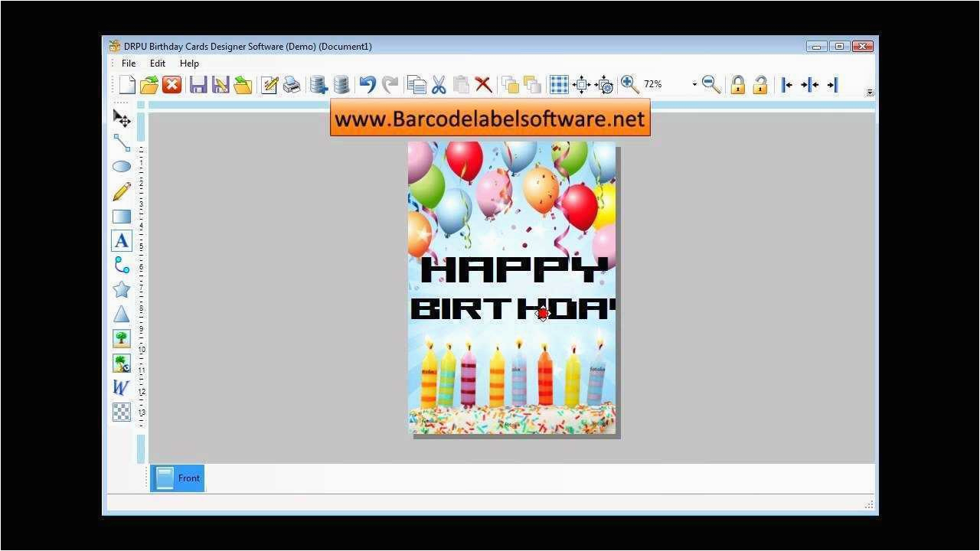Image resolution: width=980 pixels, height=551 pixels.
Task: Open the image library palm tree icon
Action: (122, 363)
